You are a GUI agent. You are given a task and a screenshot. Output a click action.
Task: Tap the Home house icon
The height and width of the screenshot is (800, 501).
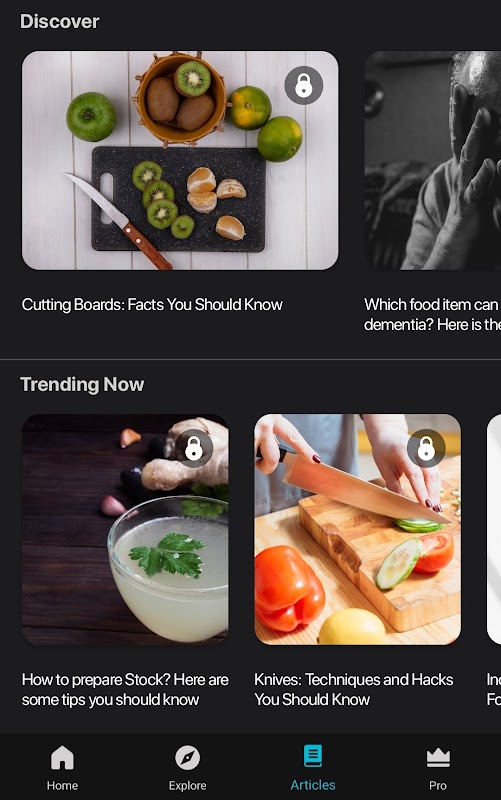tap(62, 757)
